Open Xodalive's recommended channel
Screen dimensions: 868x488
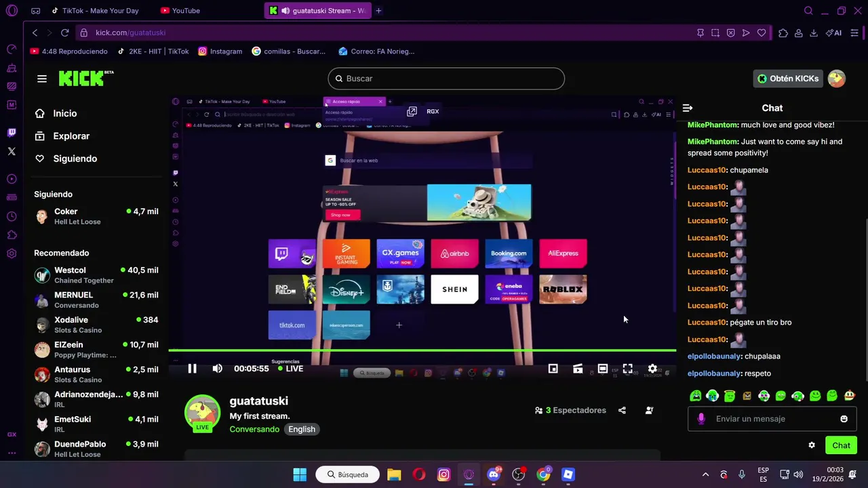(96, 325)
